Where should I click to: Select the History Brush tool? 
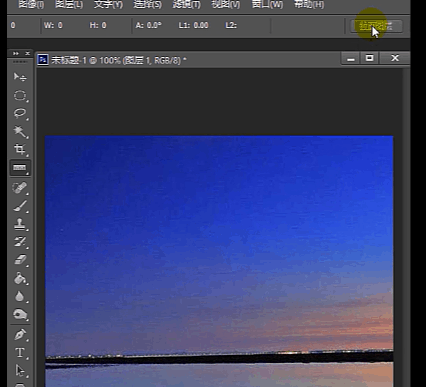[20, 242]
